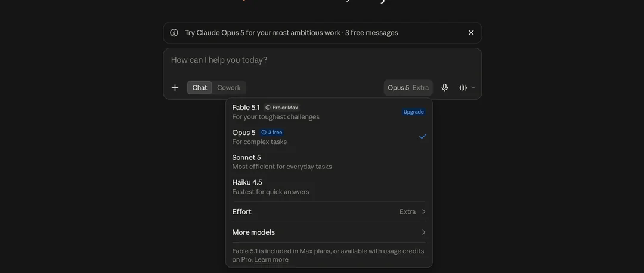This screenshot has width=644, height=273.
Task: Click the info icon in Opus 5 banner
Action: tap(174, 32)
